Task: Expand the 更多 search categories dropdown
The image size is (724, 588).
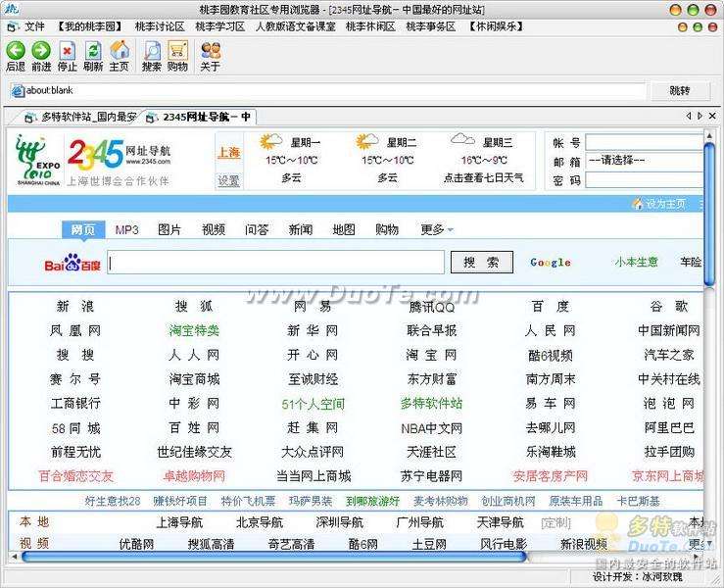Action: click(x=437, y=229)
